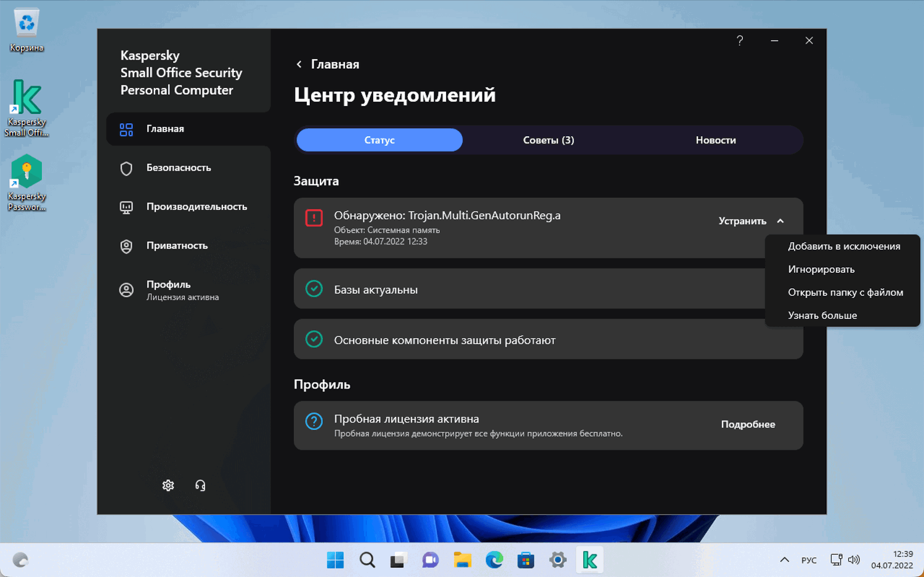This screenshot has width=924, height=577.
Task: Click the red alert icon for the Trojan detection
Action: tap(314, 218)
